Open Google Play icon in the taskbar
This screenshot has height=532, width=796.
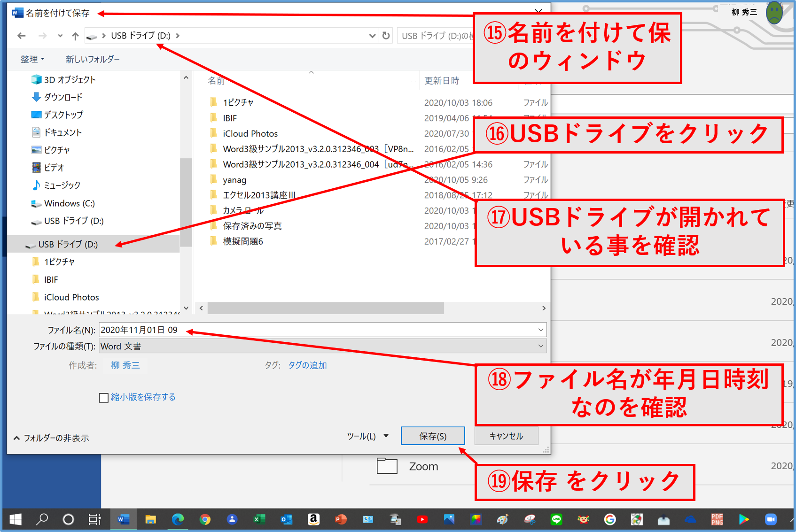[x=744, y=519]
